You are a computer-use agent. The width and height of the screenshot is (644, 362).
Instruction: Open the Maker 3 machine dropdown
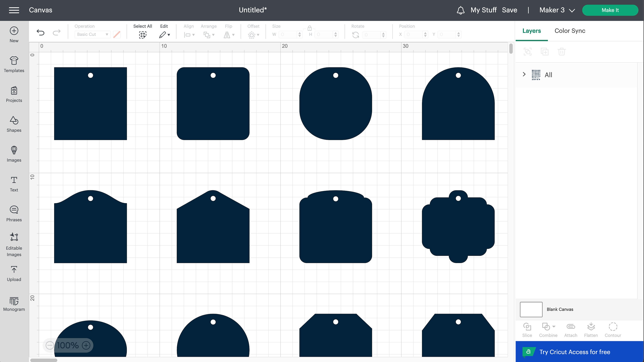[x=557, y=10]
